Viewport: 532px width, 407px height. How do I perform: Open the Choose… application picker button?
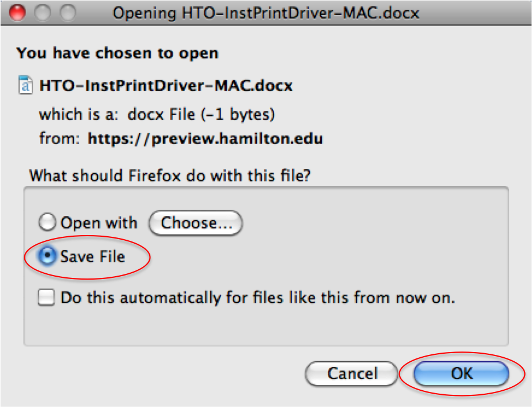point(195,223)
